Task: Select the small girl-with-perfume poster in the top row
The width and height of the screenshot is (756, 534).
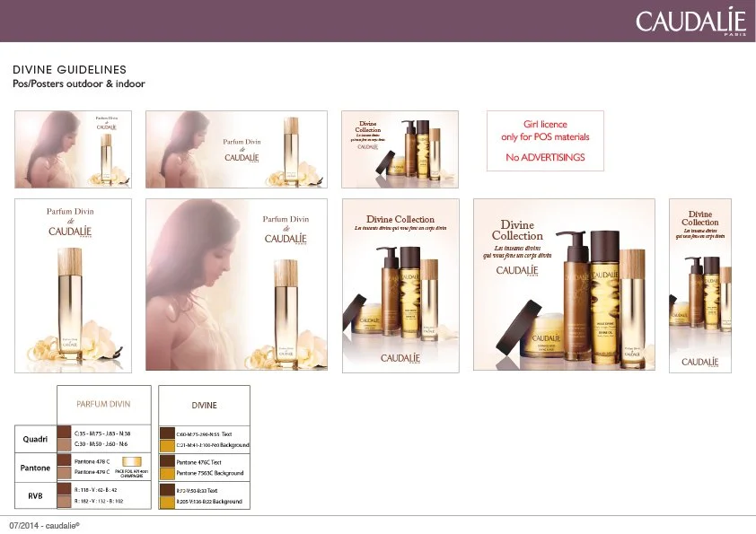Action: coord(73,149)
